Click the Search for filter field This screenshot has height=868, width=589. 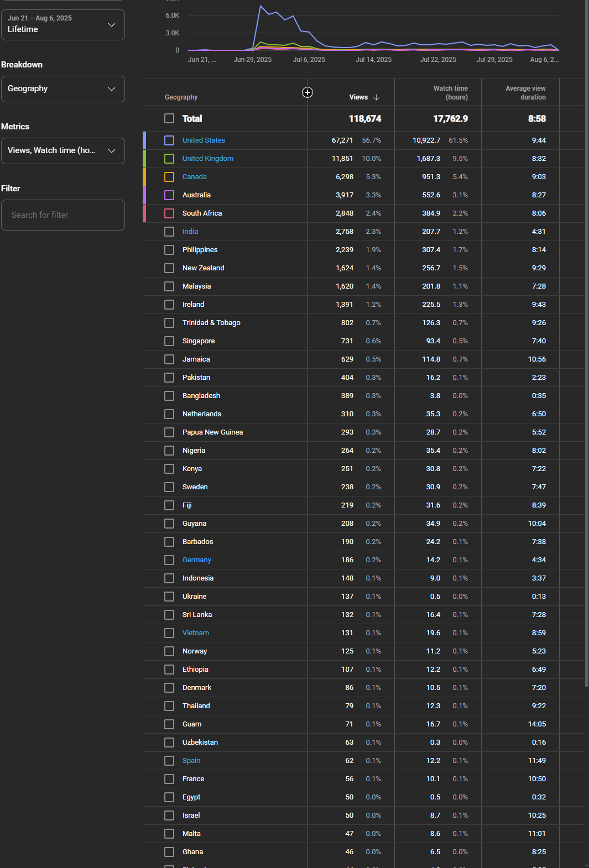point(63,215)
